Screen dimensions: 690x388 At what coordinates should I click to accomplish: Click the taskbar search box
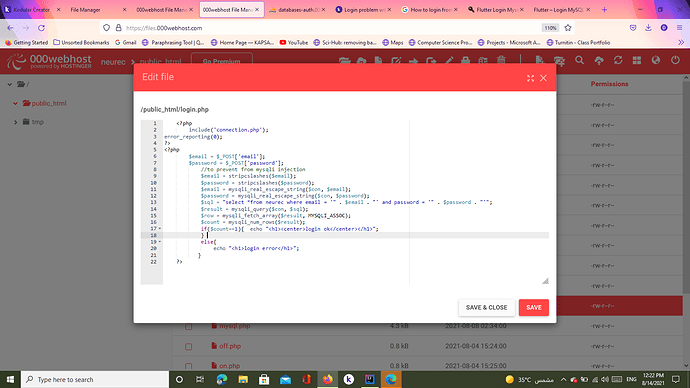click(x=95, y=379)
